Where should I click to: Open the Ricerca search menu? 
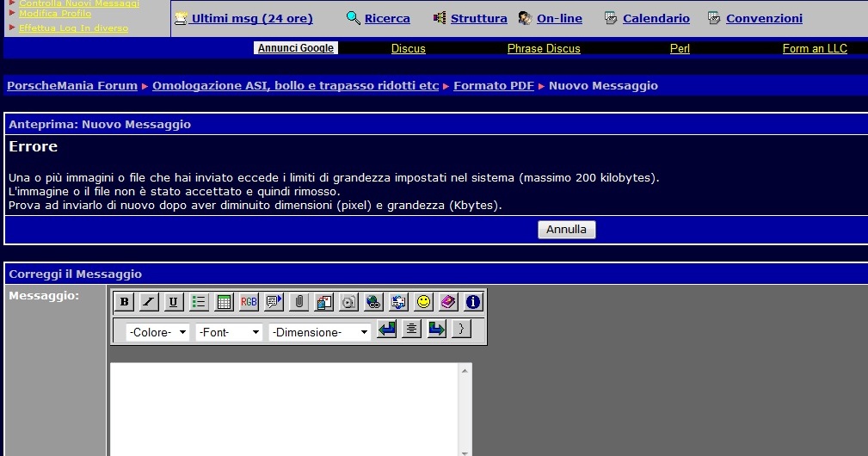[387, 18]
